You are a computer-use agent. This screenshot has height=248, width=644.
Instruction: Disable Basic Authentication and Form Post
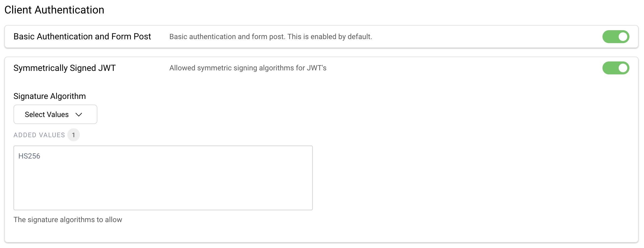[616, 36]
